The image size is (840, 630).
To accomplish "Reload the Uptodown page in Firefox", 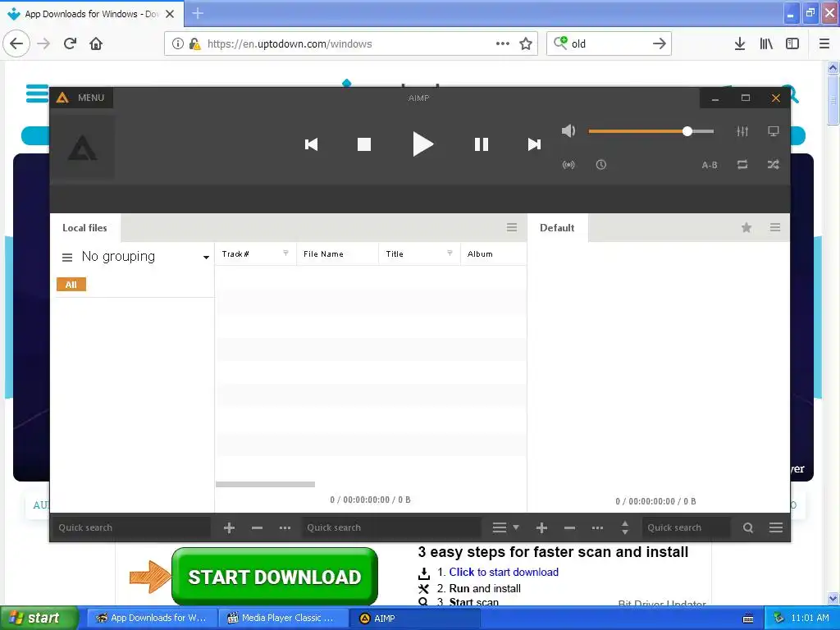I will (71, 43).
